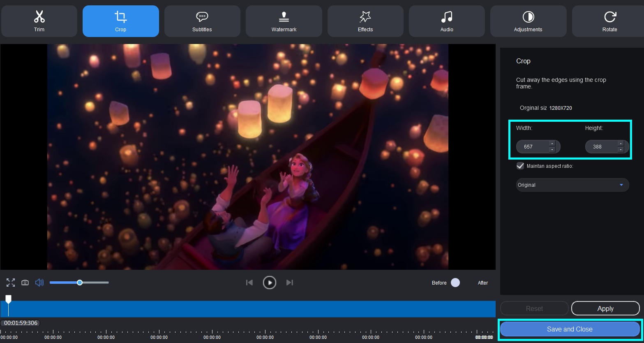Go to the Audio tab
644x343 pixels.
pos(447,21)
